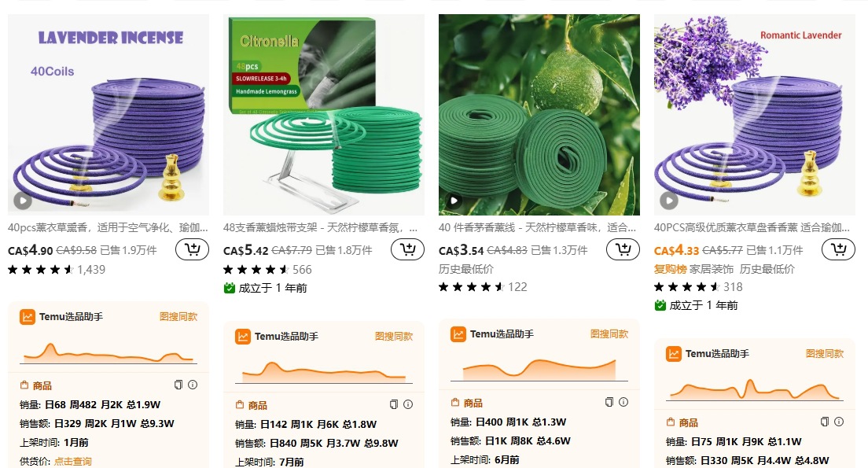Play video on Lavender Incense 40Coils image
The height and width of the screenshot is (468, 868).
point(22,201)
